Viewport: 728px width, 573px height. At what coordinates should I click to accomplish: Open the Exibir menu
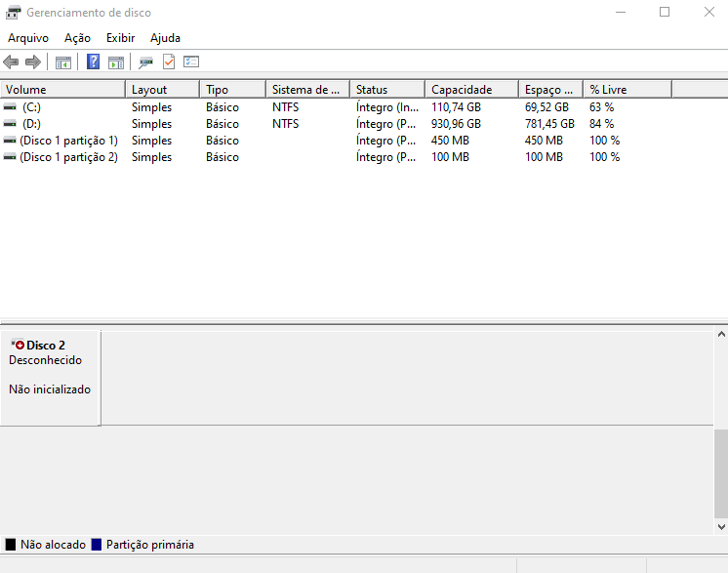click(120, 38)
